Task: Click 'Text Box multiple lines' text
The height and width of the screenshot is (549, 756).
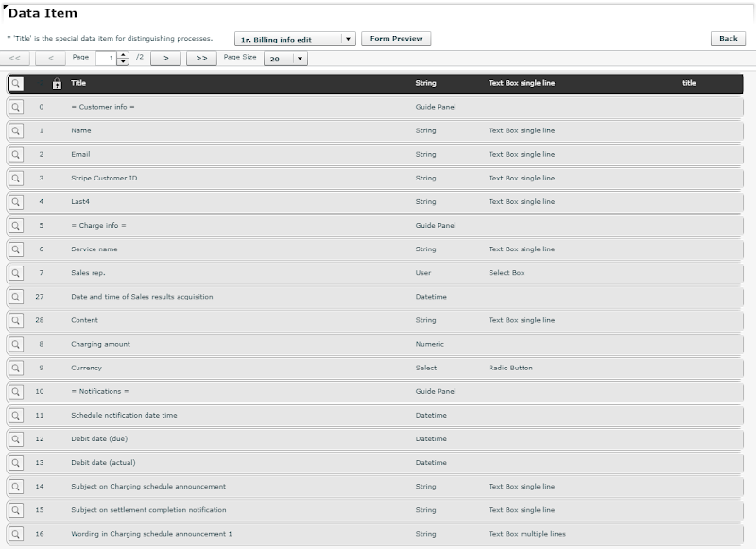Action: 527,534
